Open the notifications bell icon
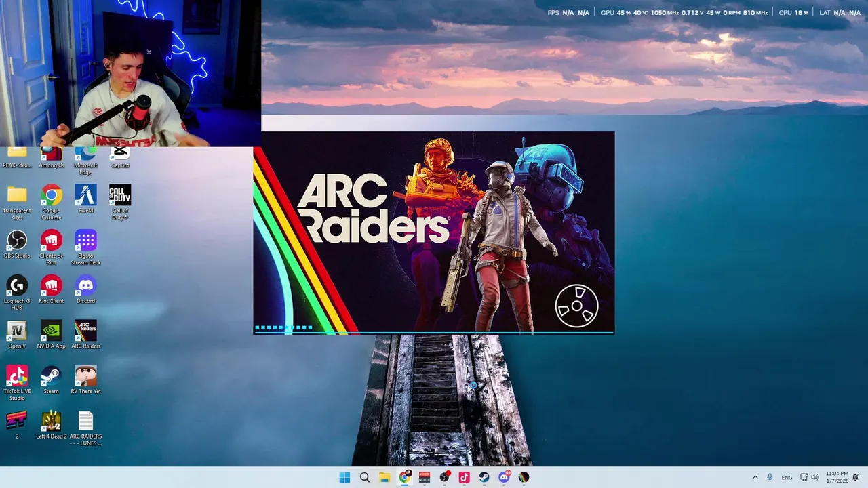This screenshot has width=868, height=488. click(856, 477)
